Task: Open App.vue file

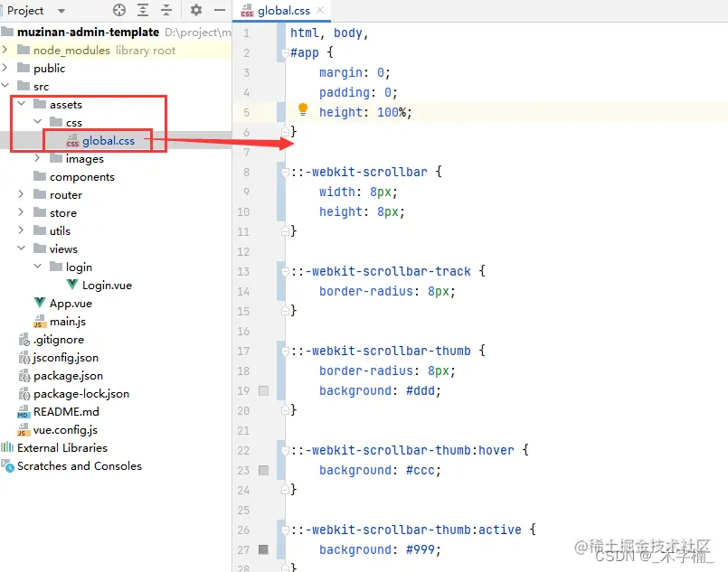Action: (71, 304)
